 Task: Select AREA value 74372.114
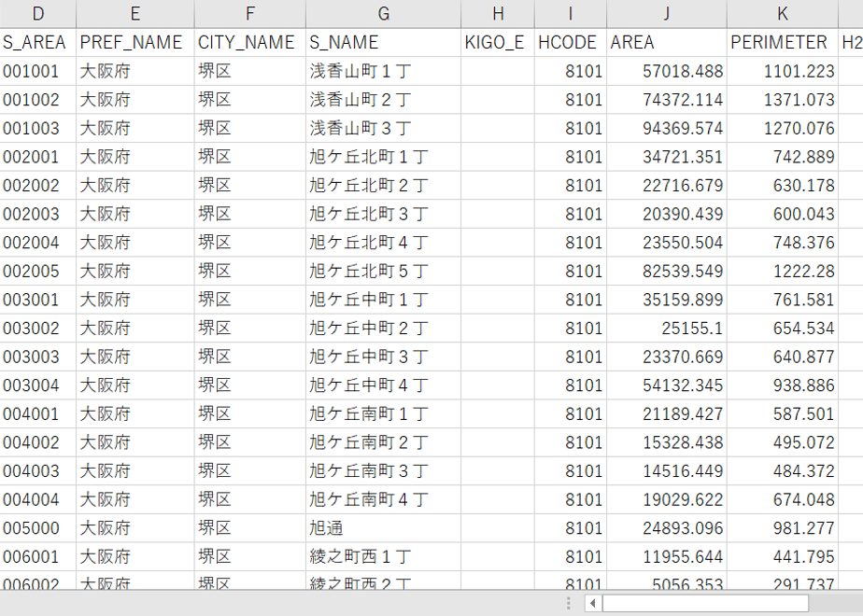[667, 100]
